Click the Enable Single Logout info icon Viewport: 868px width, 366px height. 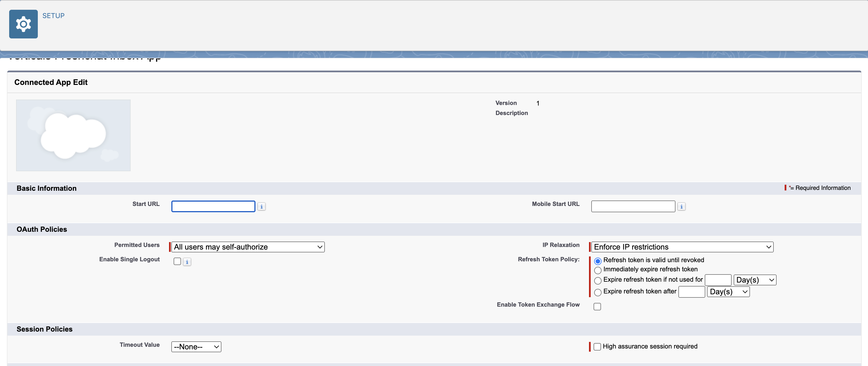(187, 262)
